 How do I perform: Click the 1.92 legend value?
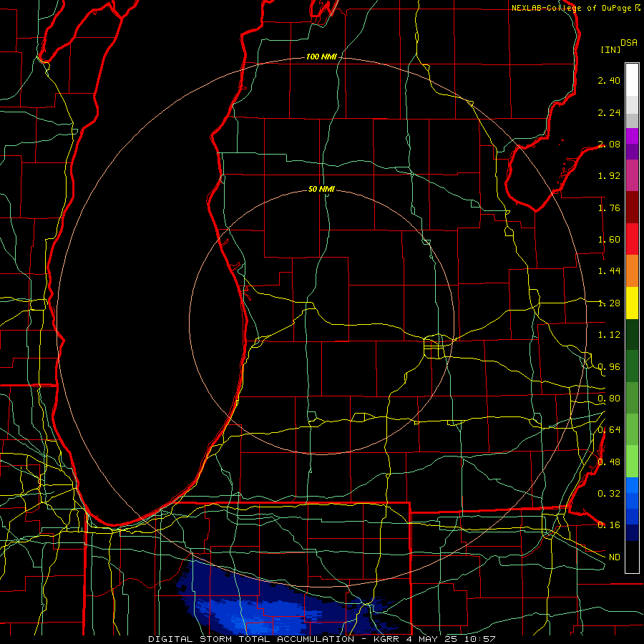[x=609, y=176]
